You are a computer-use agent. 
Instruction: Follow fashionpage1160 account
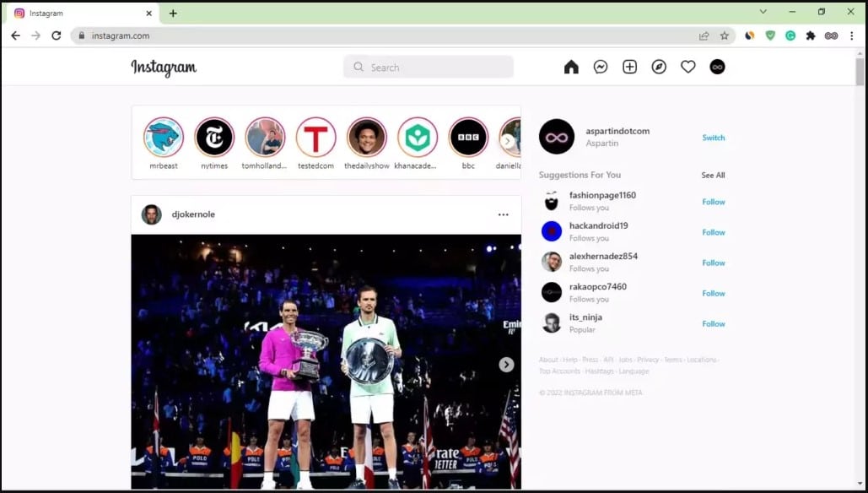pyautogui.click(x=713, y=202)
